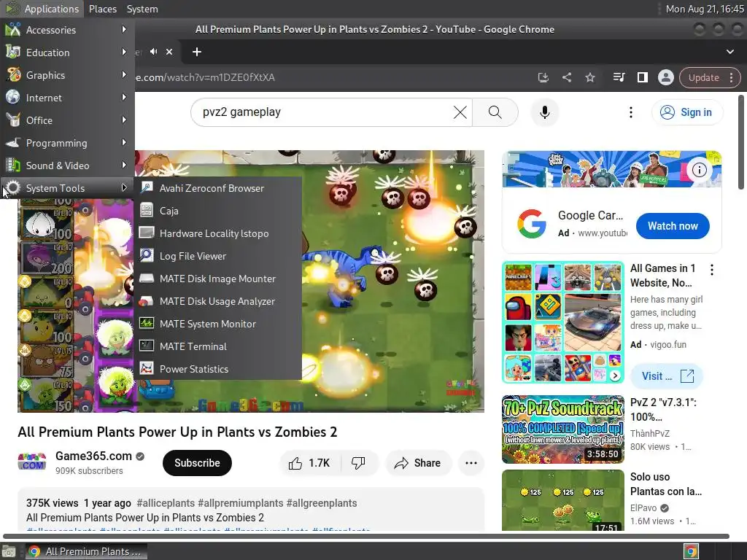Click the Sign in button

point(687,112)
